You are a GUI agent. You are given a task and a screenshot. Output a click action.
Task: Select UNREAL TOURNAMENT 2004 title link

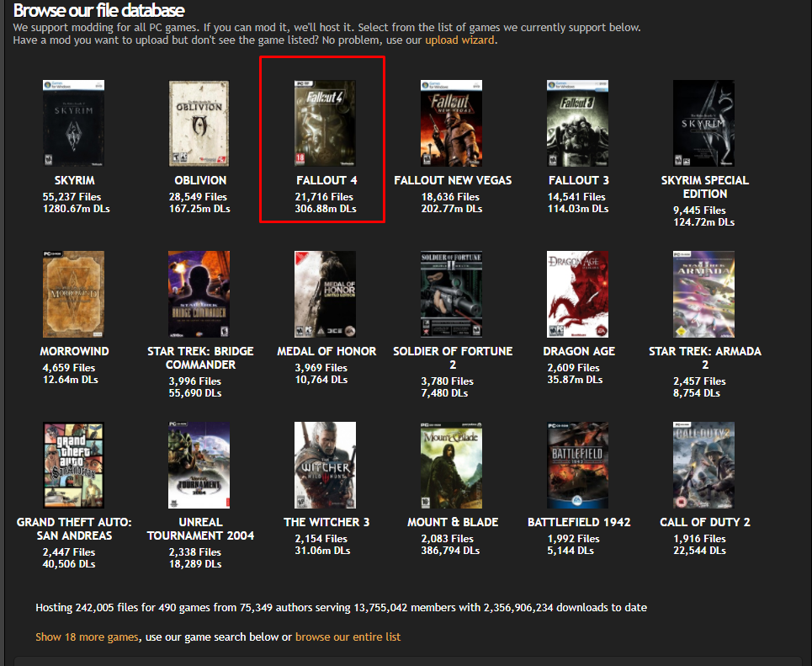200,529
